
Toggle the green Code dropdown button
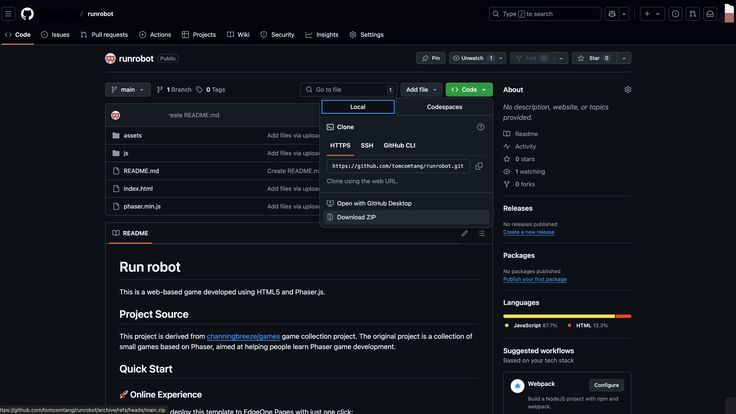(x=469, y=90)
